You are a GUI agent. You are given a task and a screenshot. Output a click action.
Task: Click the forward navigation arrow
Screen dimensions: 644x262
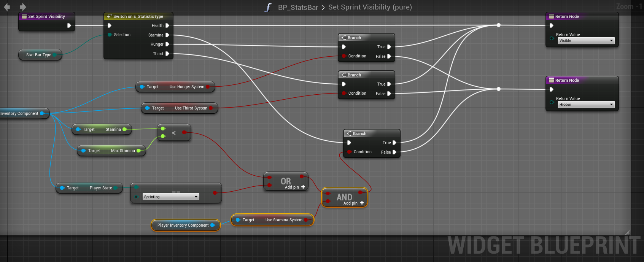coord(23,7)
